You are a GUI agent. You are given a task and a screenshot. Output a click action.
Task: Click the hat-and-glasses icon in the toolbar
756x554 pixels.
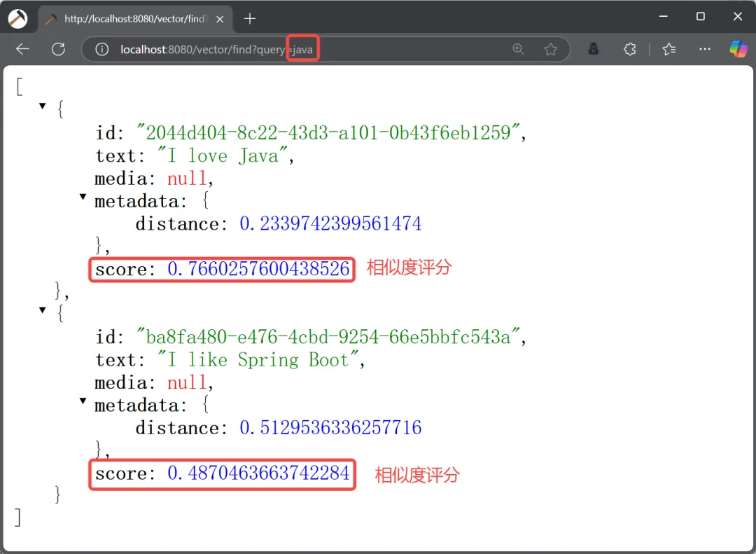pos(594,49)
